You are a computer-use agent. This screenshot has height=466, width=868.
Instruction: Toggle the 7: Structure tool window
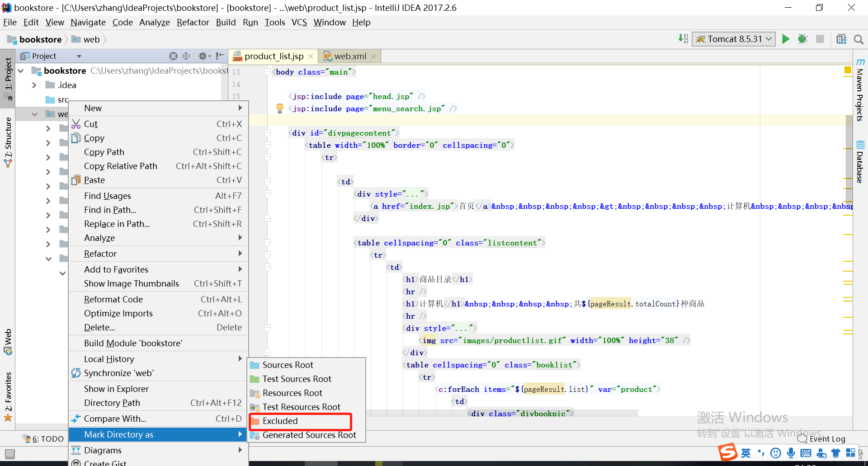[x=8, y=142]
